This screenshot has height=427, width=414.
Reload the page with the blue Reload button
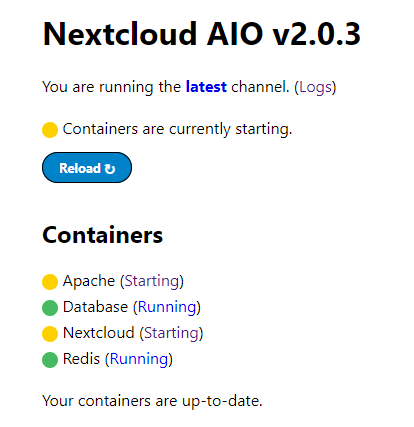[87, 168]
